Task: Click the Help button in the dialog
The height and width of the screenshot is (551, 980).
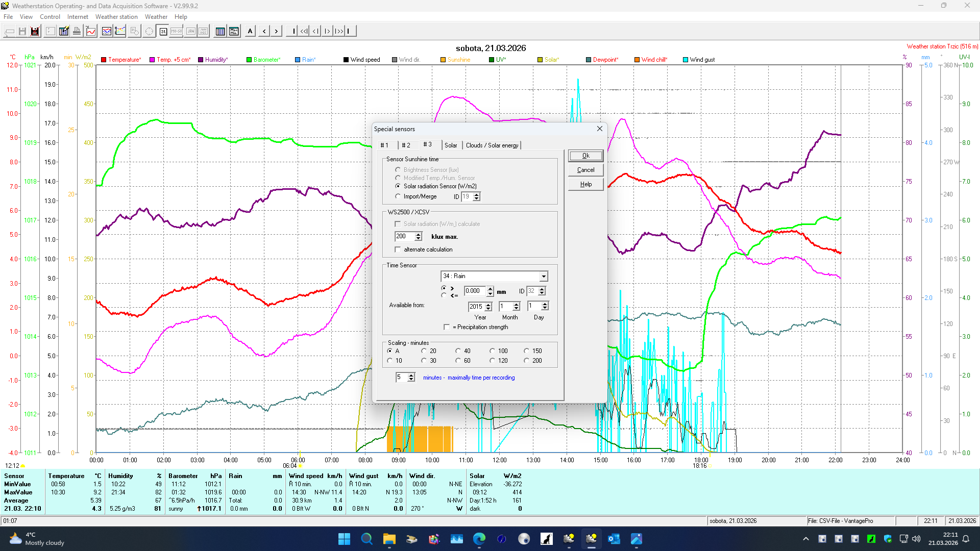Action: 585,184
